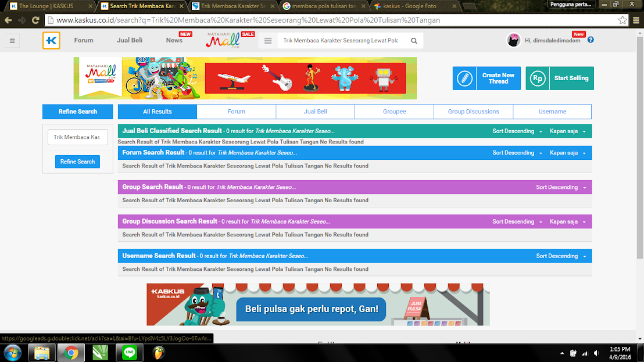This screenshot has width=644, height=362.
Task: Reload the page with refresh icon
Action: pyautogui.click(x=35, y=20)
